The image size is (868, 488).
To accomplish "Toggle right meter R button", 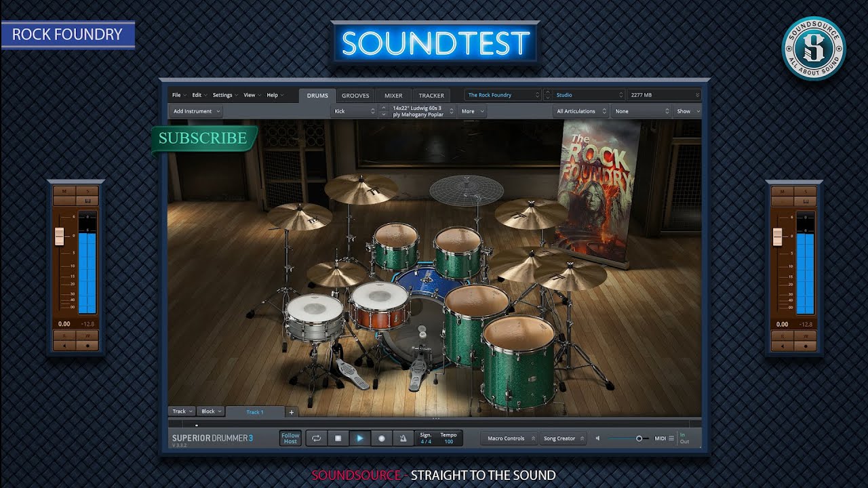I will 783,335.
